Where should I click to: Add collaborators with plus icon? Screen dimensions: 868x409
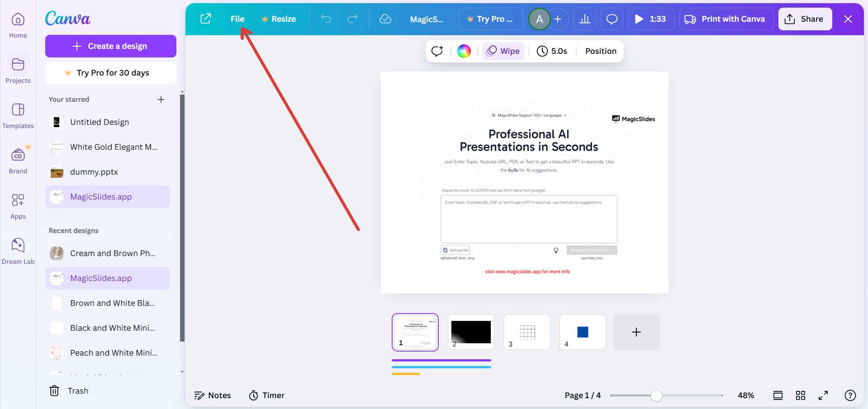click(558, 19)
